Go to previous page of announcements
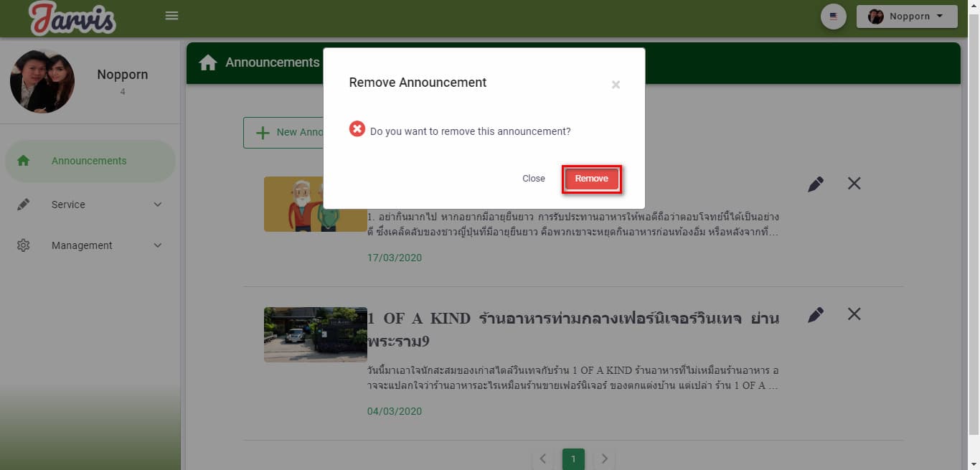 click(543, 459)
